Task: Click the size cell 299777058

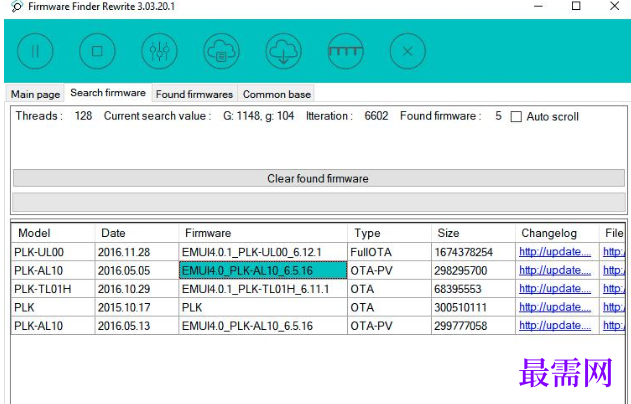Action: pos(473,326)
